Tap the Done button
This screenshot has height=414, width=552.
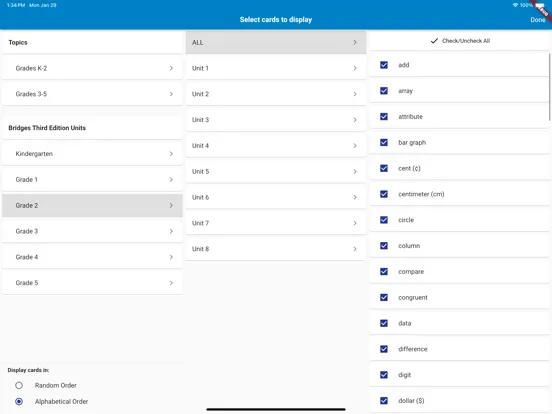[x=538, y=20]
